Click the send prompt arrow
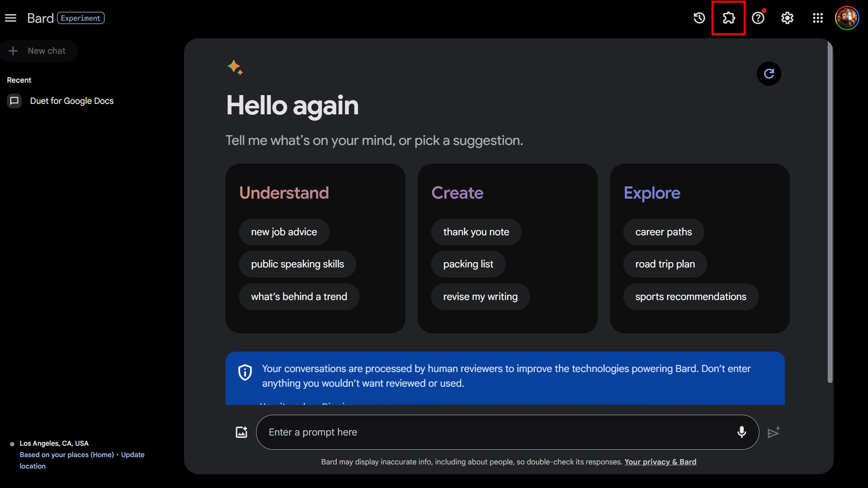This screenshot has height=488, width=868. [x=774, y=432]
